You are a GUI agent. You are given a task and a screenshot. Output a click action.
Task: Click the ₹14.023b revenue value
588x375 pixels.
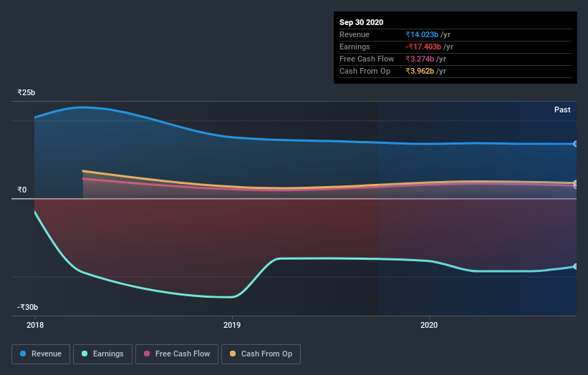click(422, 34)
